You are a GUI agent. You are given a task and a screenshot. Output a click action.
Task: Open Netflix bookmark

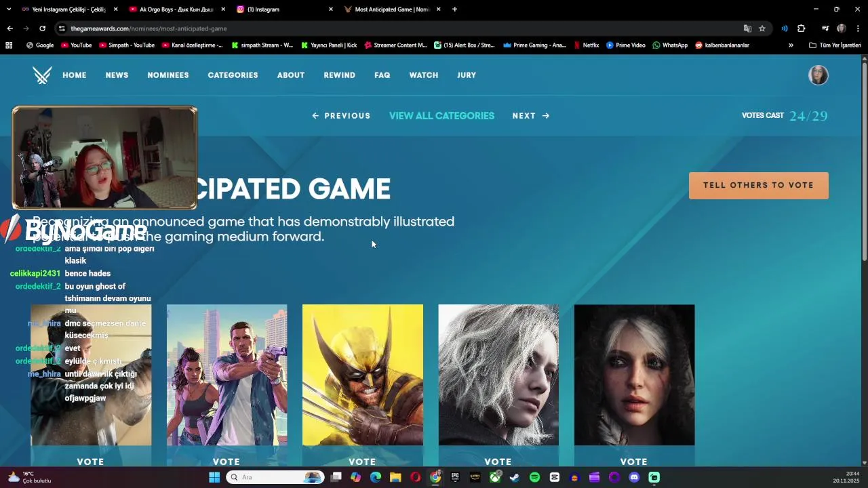coord(587,45)
